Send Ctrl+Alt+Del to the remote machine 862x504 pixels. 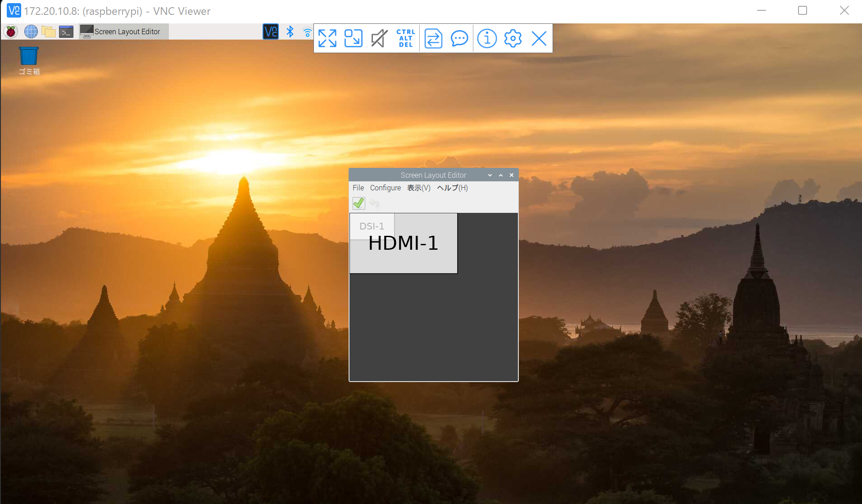(x=405, y=38)
